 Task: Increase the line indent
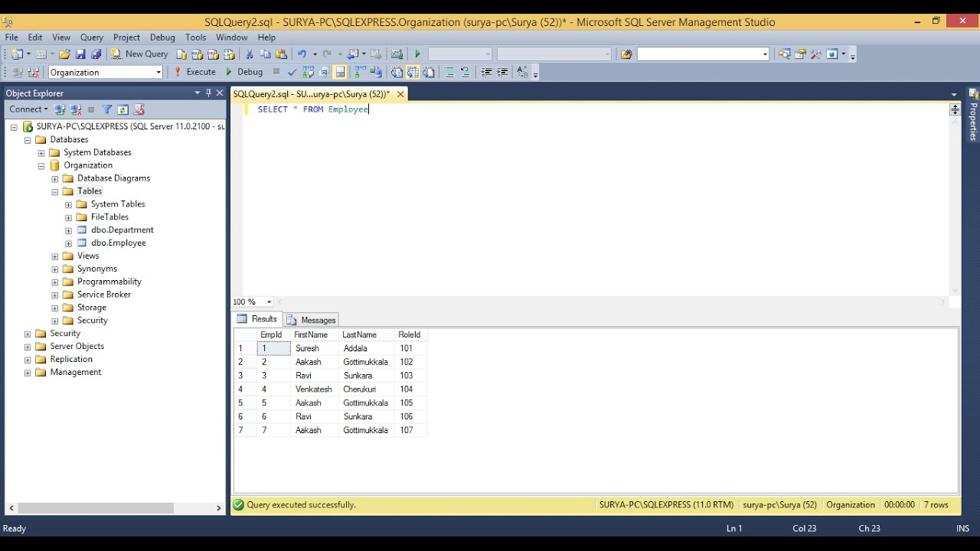click(502, 72)
